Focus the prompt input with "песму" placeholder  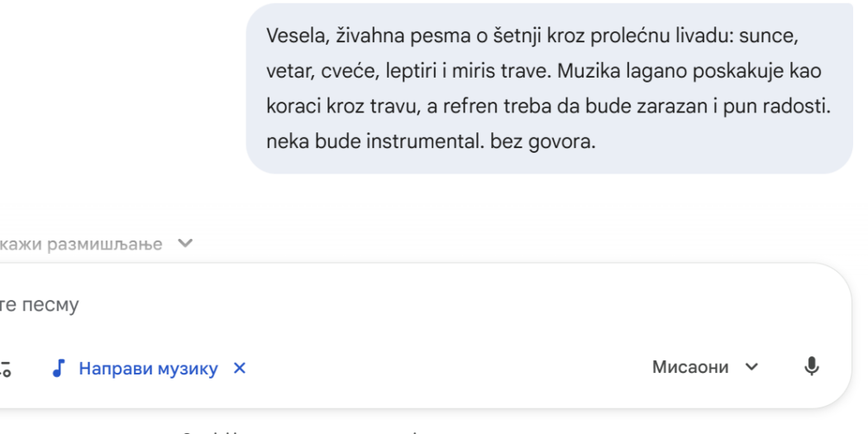tap(331, 307)
